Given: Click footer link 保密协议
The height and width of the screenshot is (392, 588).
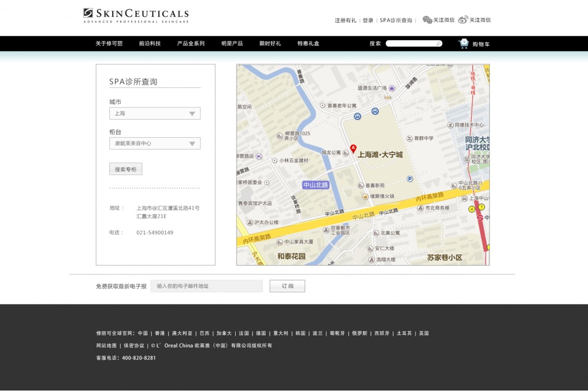Looking at the screenshot, I should click(134, 345).
